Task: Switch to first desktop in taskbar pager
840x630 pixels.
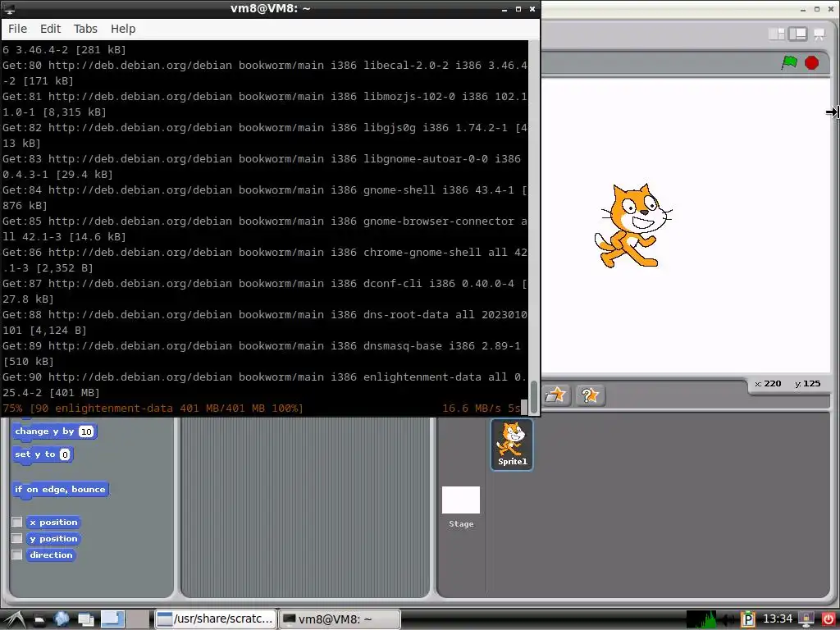Action: [x=112, y=619]
